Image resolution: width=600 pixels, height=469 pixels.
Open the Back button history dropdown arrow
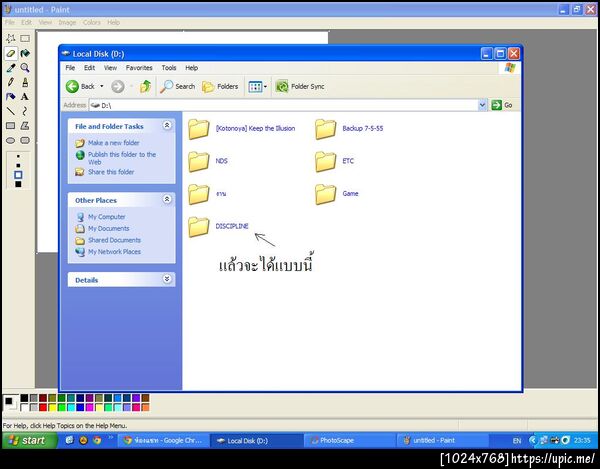[102, 86]
